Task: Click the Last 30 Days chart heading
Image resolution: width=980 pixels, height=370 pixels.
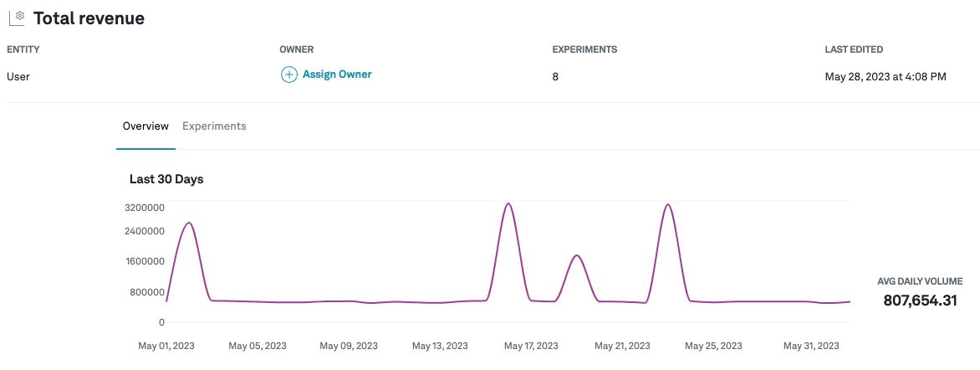Action: [166, 179]
